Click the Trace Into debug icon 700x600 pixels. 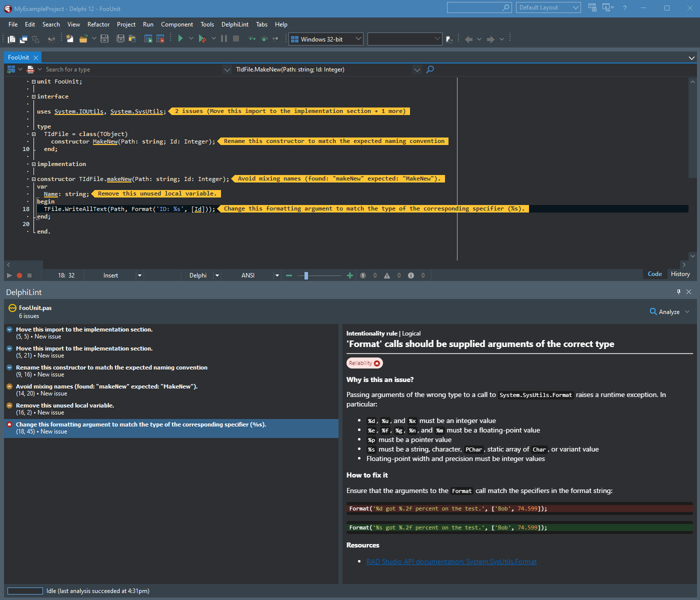click(x=252, y=38)
